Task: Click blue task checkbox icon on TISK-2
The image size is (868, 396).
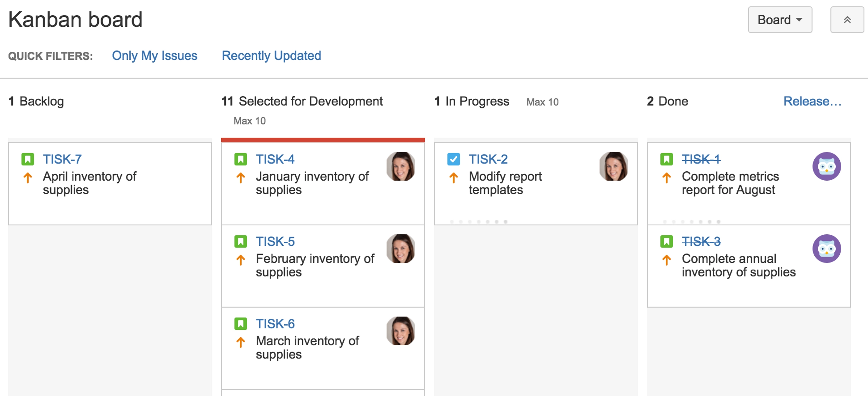Action: pyautogui.click(x=454, y=159)
